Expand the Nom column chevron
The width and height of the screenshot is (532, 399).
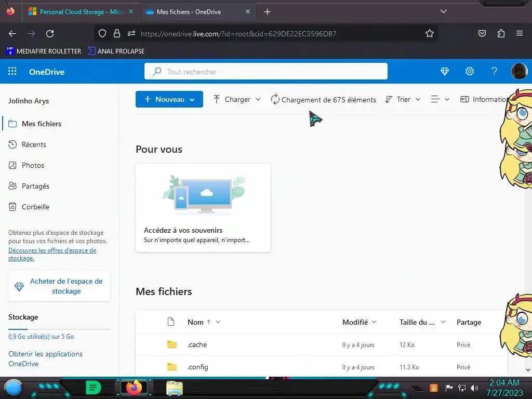[x=218, y=322]
